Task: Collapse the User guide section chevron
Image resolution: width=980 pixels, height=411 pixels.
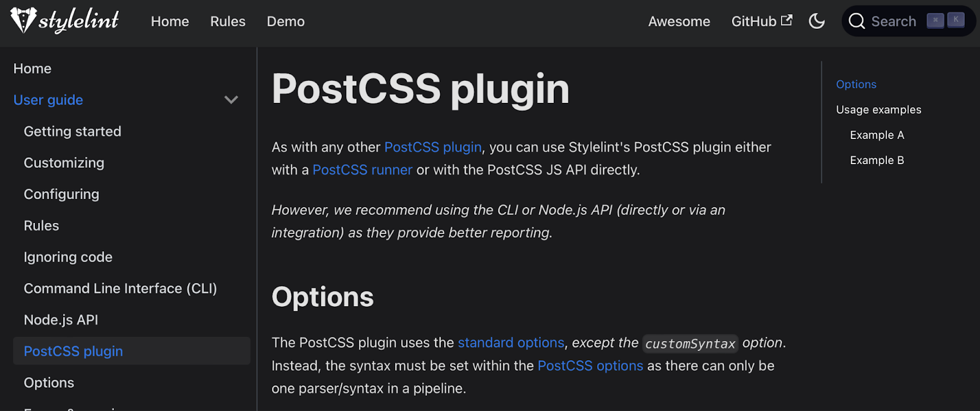Action: pyautogui.click(x=231, y=99)
